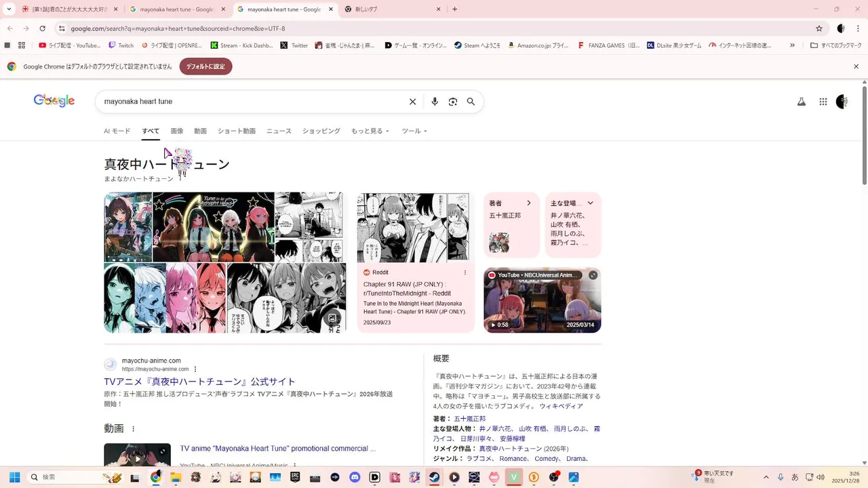Image resolution: width=868 pixels, height=488 pixels.
Task: Open the 著者 card chevron
Action: 529,203
